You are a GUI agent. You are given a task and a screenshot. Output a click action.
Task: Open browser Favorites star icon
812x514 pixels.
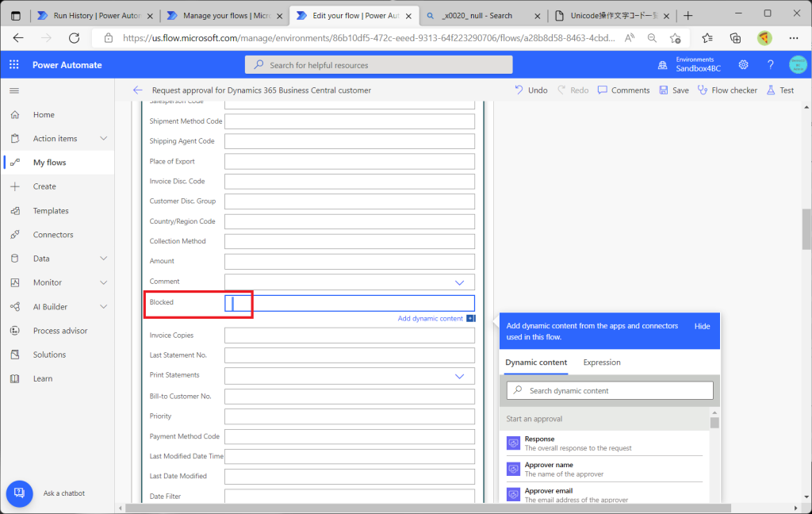point(707,38)
